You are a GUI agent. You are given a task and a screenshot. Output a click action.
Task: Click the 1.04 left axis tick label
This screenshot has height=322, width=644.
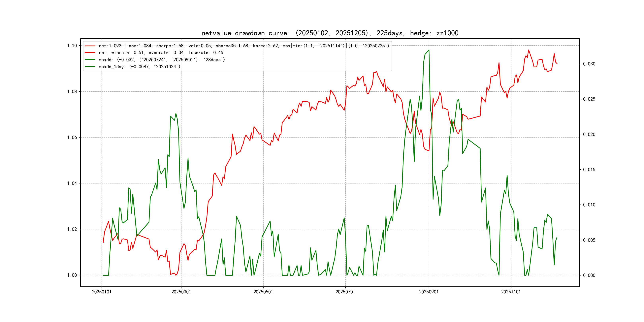[x=72, y=183]
